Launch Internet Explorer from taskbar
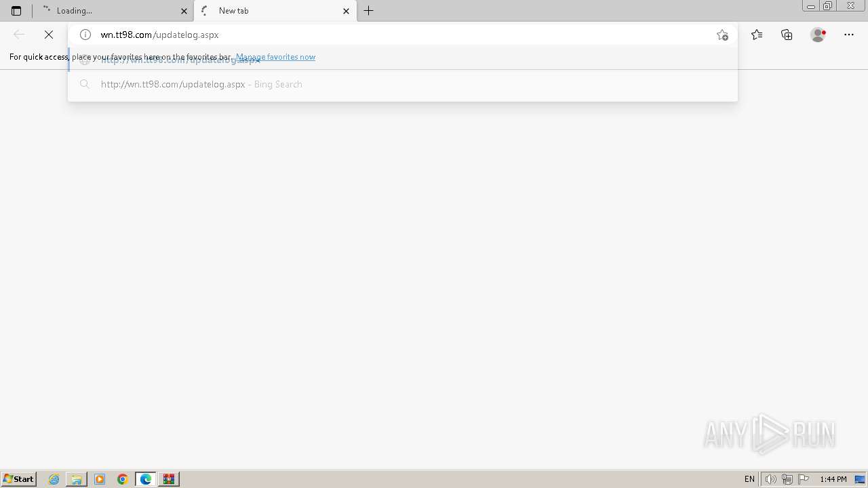The image size is (868, 488). 54,479
